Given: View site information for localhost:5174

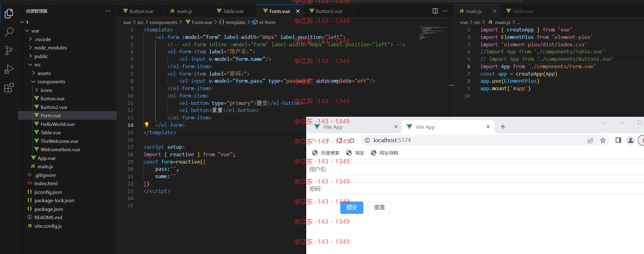Looking at the screenshot, I should pos(367,140).
